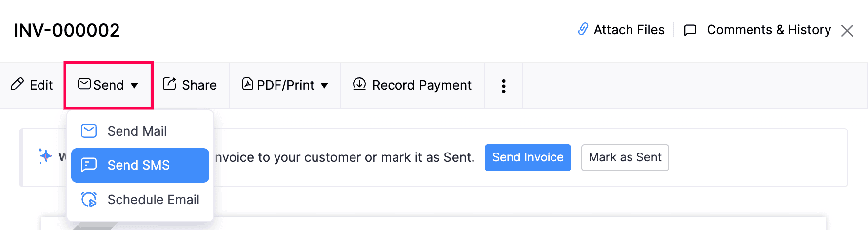Click the Comments speech bubble icon
Screen dimensions: 868x230
pyautogui.click(x=690, y=30)
